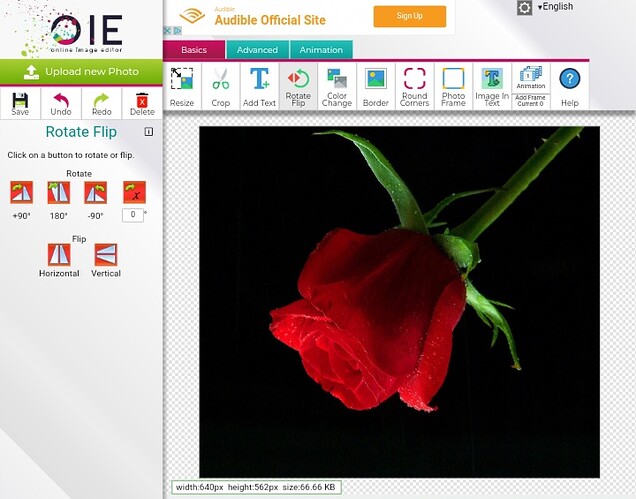Switch to the Basics tab
The height and width of the screenshot is (499, 636).
pyautogui.click(x=194, y=50)
